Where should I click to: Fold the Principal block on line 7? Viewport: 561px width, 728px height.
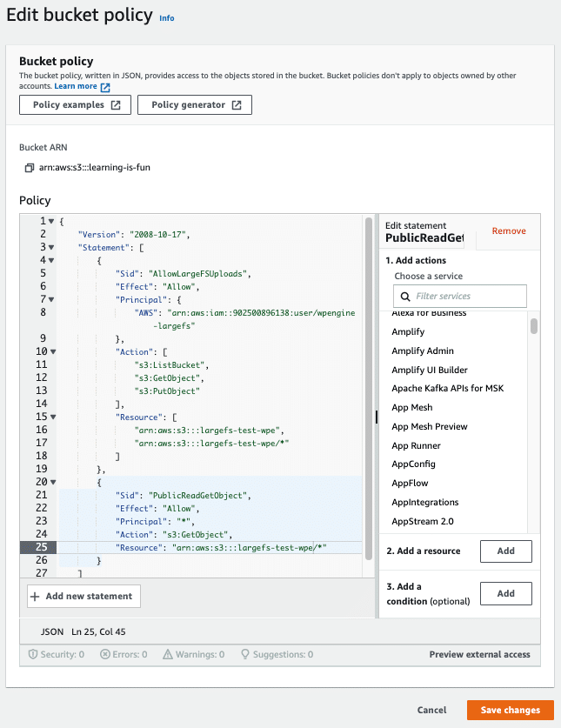[x=51, y=299]
